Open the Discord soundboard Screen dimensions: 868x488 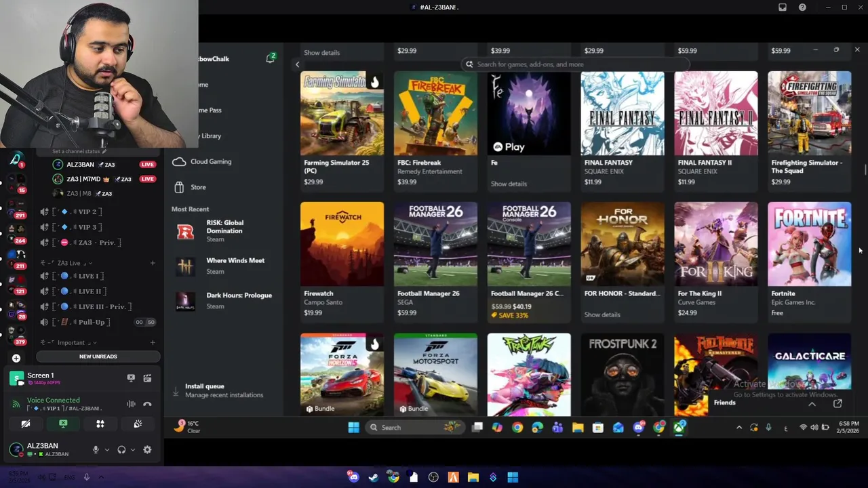[x=138, y=424]
